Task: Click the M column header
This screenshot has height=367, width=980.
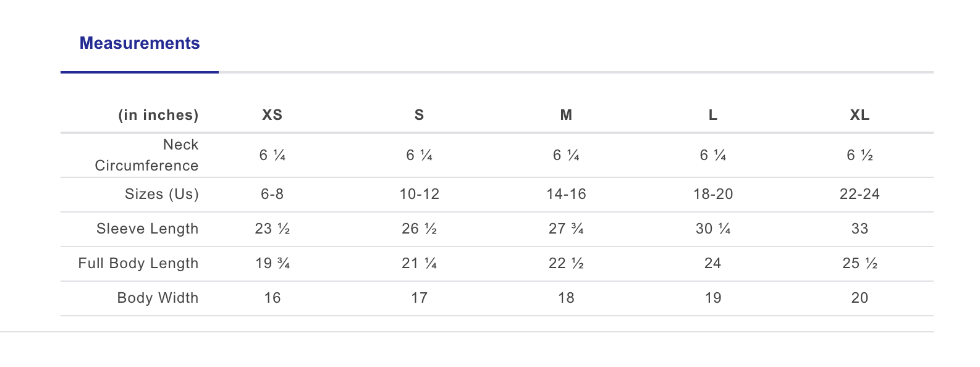Action: tap(566, 115)
